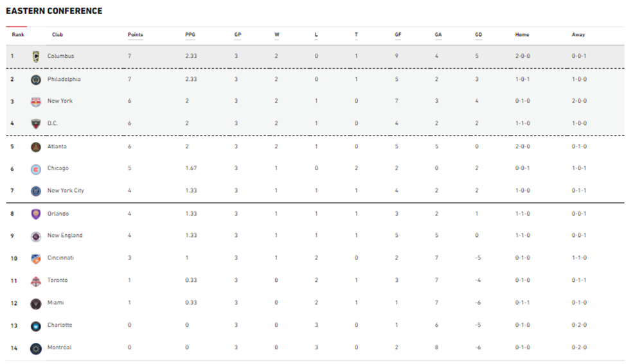Sort table by Home record header
This screenshot has height=364, width=626.
point(522,35)
